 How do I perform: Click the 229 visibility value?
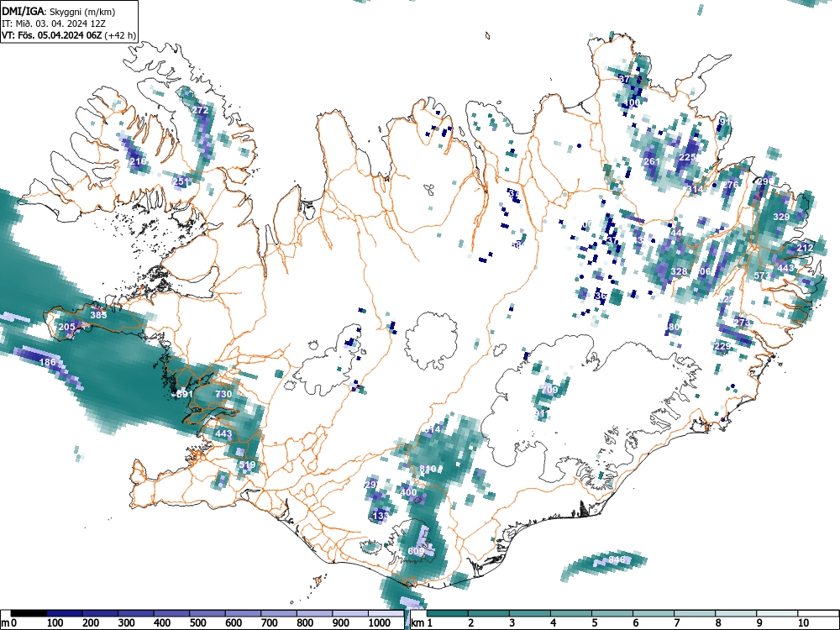[x=722, y=346]
